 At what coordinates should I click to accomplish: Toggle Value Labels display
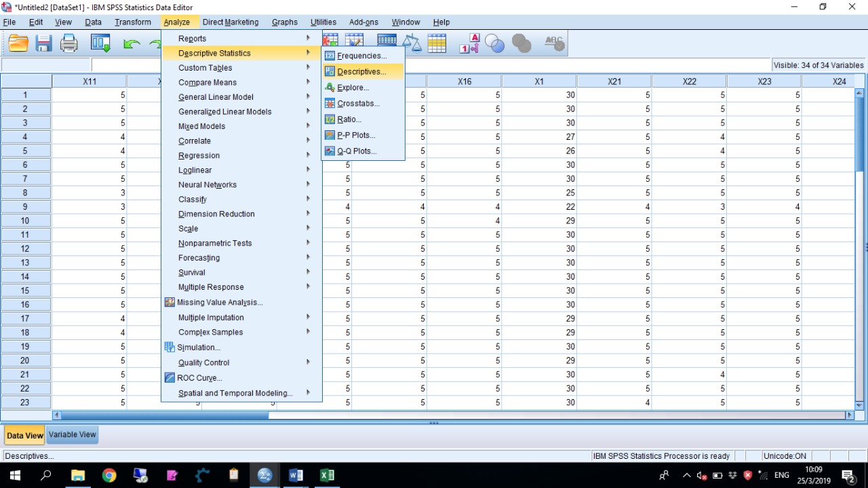pyautogui.click(x=468, y=43)
